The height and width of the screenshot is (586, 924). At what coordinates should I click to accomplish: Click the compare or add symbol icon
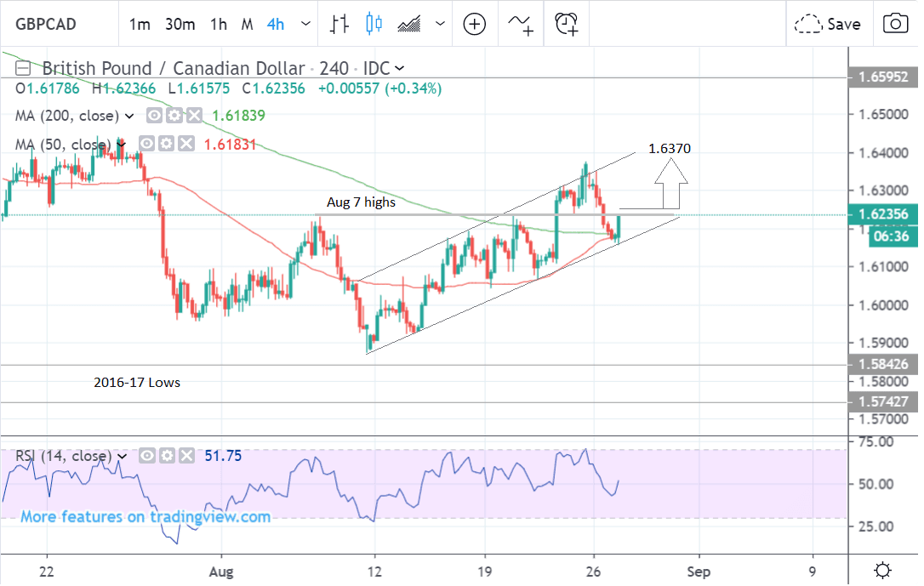474,24
